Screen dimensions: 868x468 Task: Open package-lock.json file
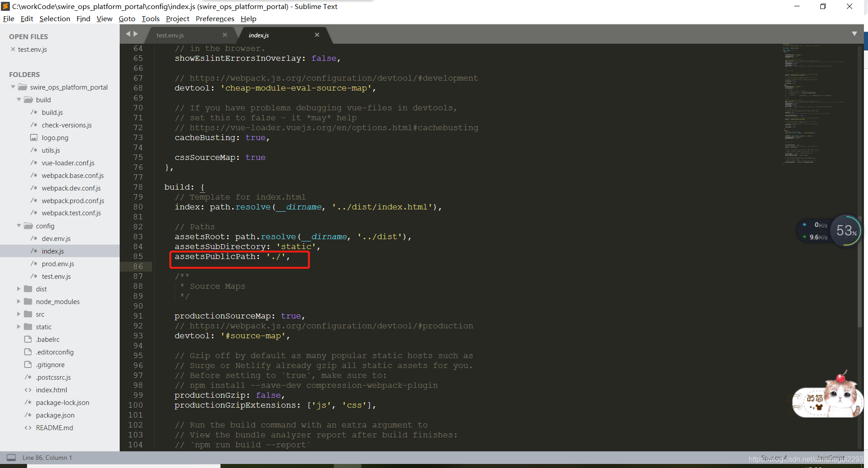point(63,402)
